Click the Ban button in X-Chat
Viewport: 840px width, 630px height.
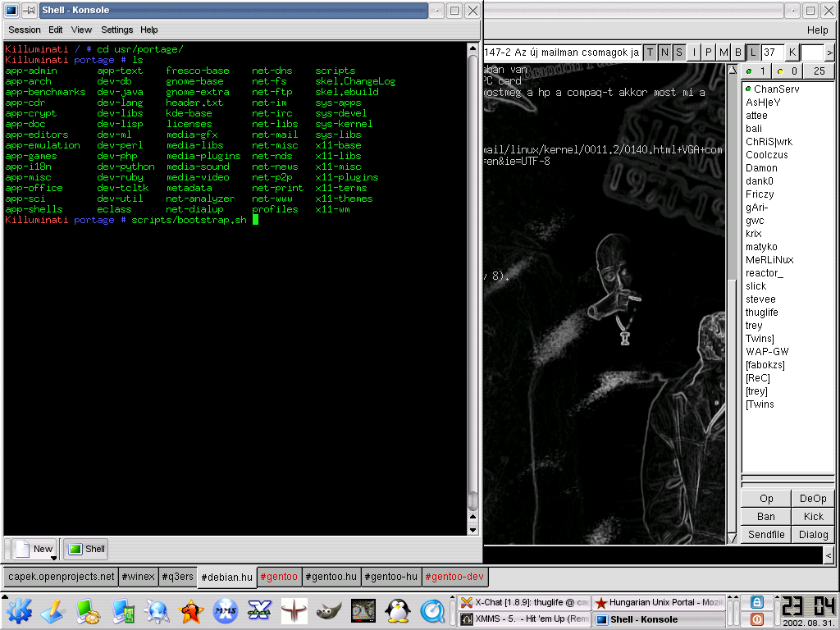tap(766, 517)
